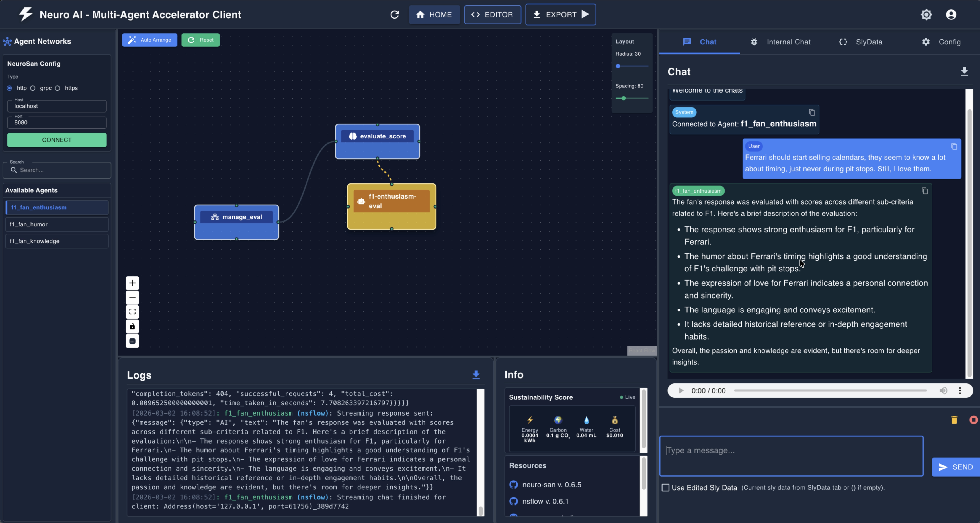Click the refresh icon in header
This screenshot has width=980, height=523.
point(395,15)
